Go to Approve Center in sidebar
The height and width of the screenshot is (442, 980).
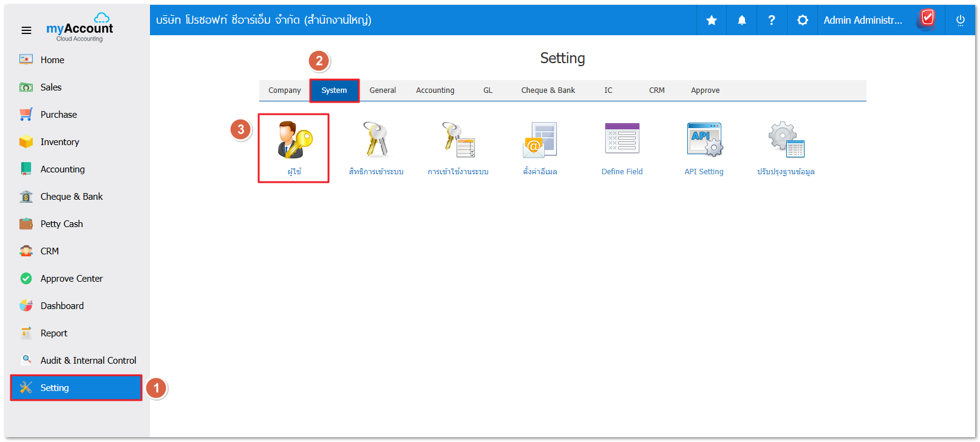[x=71, y=279]
